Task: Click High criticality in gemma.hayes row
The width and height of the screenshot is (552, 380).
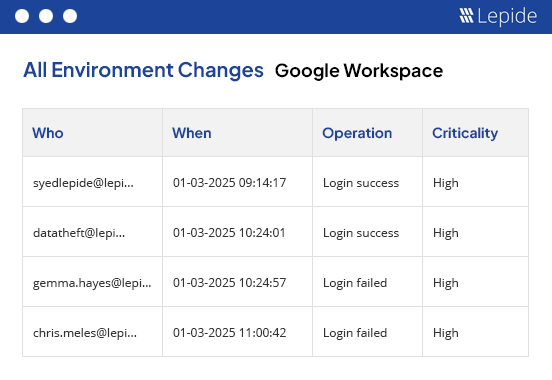Action: (446, 283)
